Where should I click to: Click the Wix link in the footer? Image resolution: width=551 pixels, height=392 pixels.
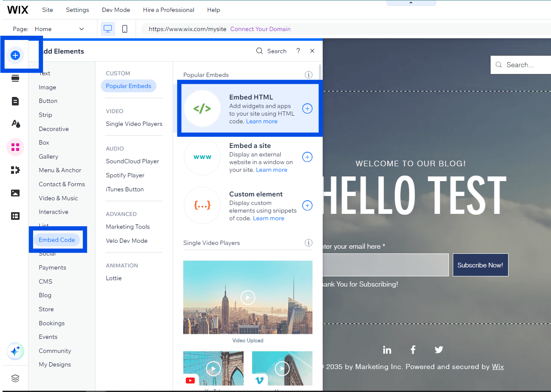pyautogui.click(x=498, y=366)
